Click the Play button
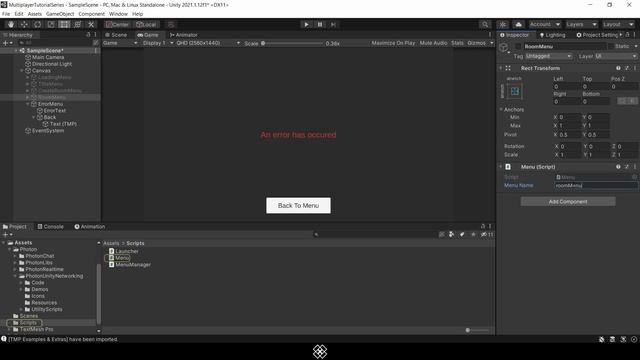The width and height of the screenshot is (640, 360). [x=306, y=24]
